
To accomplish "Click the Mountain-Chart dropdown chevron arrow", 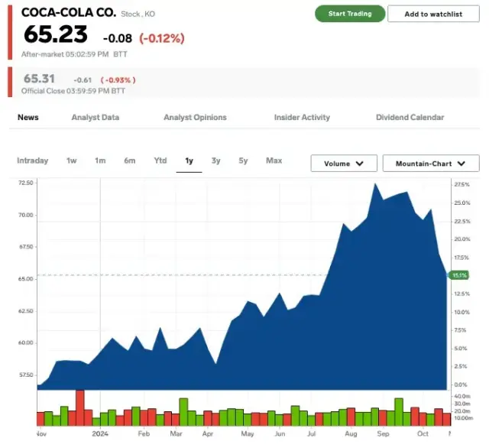I will 461,164.
